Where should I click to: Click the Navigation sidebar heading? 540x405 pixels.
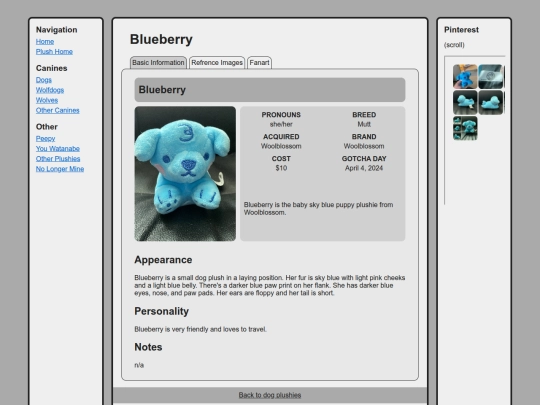[56, 30]
